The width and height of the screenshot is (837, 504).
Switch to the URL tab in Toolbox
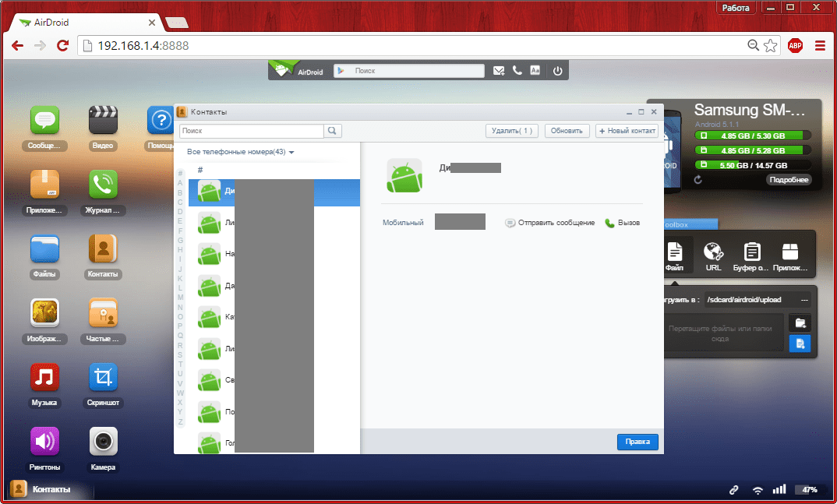[713, 256]
